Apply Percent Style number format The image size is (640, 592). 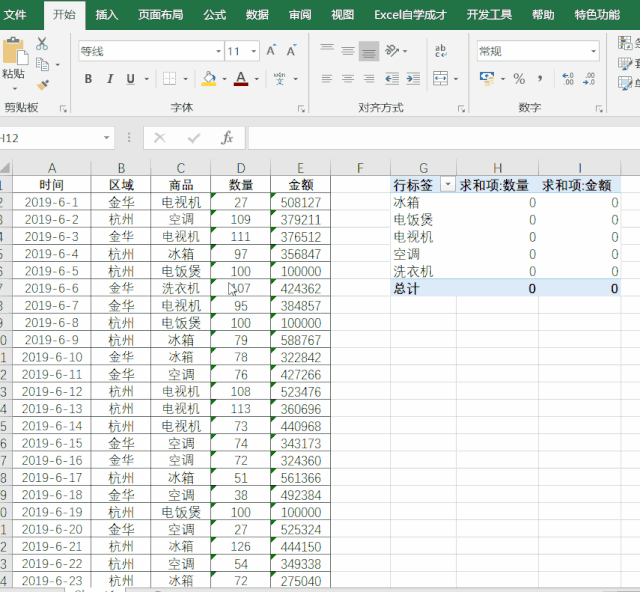pos(519,78)
